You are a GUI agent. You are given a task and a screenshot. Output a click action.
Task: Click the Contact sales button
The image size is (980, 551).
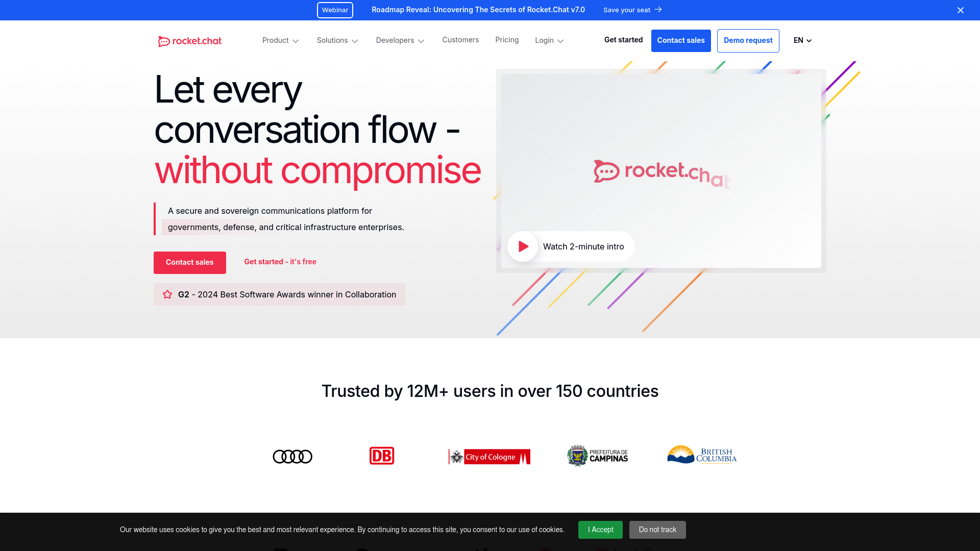(x=680, y=40)
